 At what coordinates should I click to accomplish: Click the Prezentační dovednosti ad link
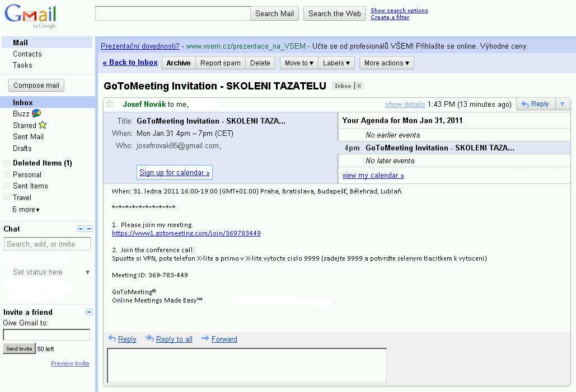[x=140, y=46]
